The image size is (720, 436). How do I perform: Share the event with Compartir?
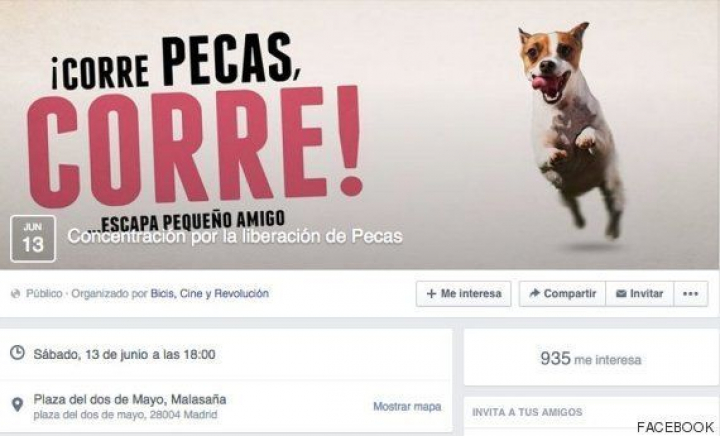coord(562,294)
